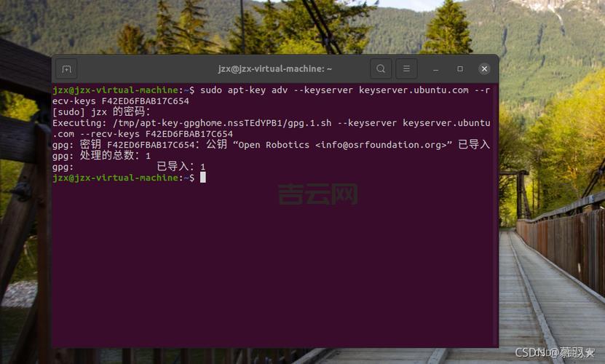Click the 'sudo apt-key adv' command text
605x364 pixels.
(244, 90)
